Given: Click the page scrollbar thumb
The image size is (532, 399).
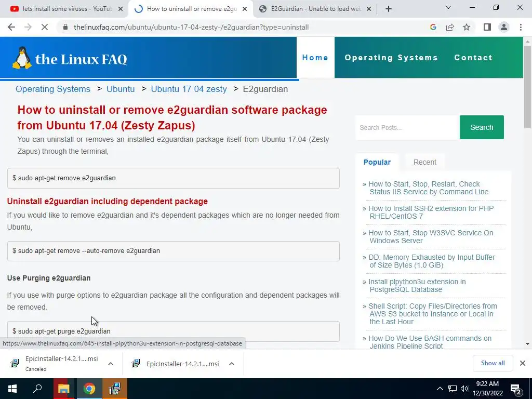Looking at the screenshot, I should 527,87.
